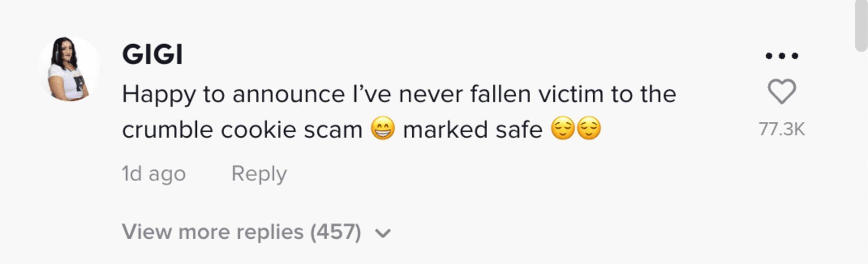
Task: Click the chevron beside View more replies
Action: (x=383, y=233)
